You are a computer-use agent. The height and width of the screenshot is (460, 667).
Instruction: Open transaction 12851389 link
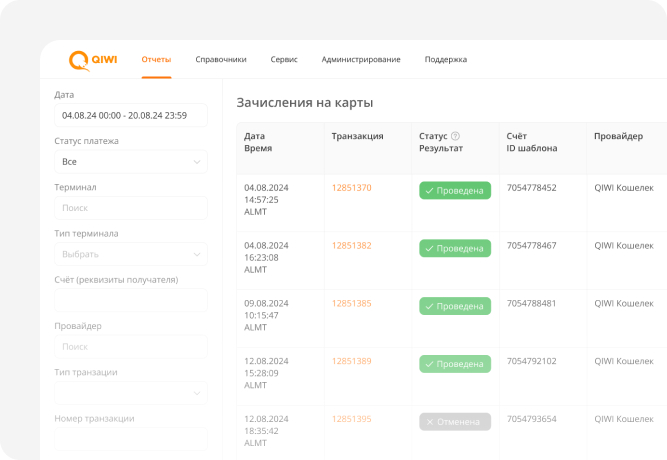351,361
